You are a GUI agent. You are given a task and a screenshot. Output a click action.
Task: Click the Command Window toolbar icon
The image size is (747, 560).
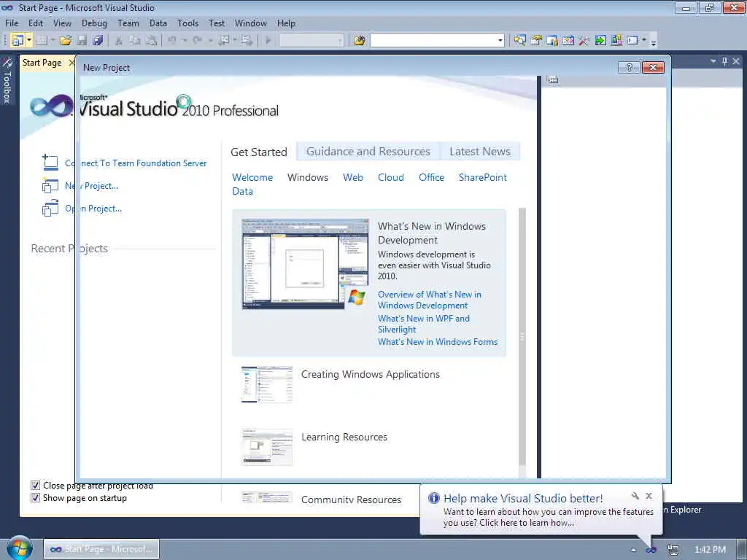[x=632, y=41]
